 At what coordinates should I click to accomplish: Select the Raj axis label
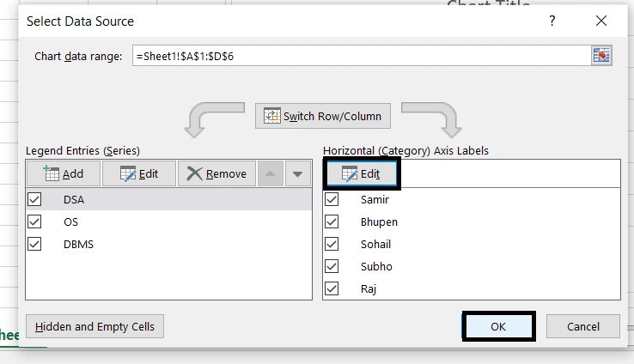click(369, 288)
